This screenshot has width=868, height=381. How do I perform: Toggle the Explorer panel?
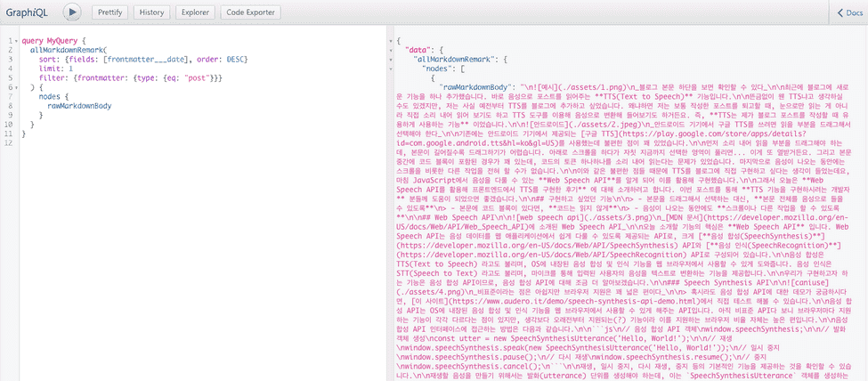(193, 12)
